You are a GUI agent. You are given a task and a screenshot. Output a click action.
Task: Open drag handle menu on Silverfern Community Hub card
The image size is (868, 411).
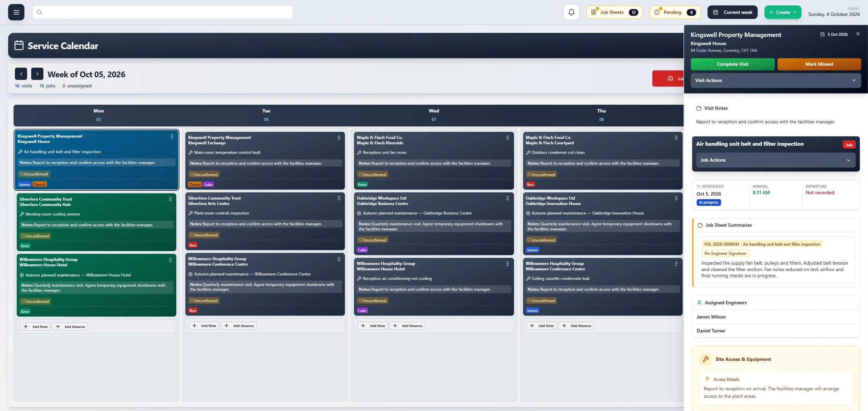pyautogui.click(x=170, y=199)
